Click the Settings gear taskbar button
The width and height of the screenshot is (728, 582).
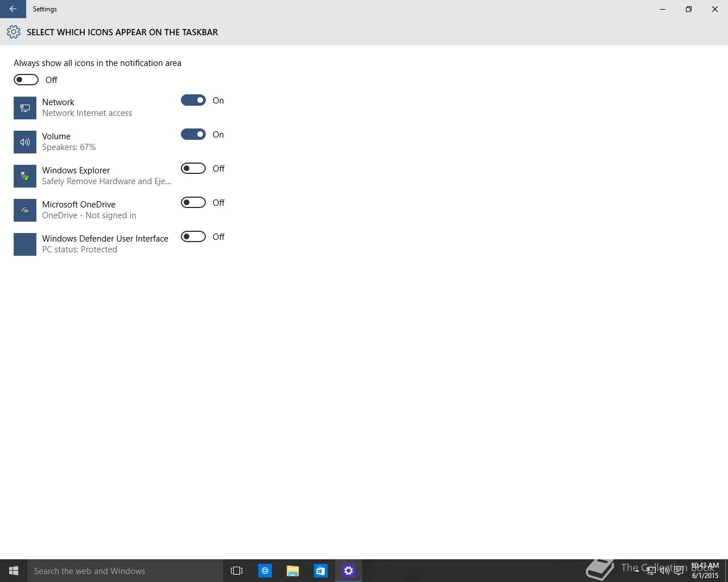pos(349,571)
